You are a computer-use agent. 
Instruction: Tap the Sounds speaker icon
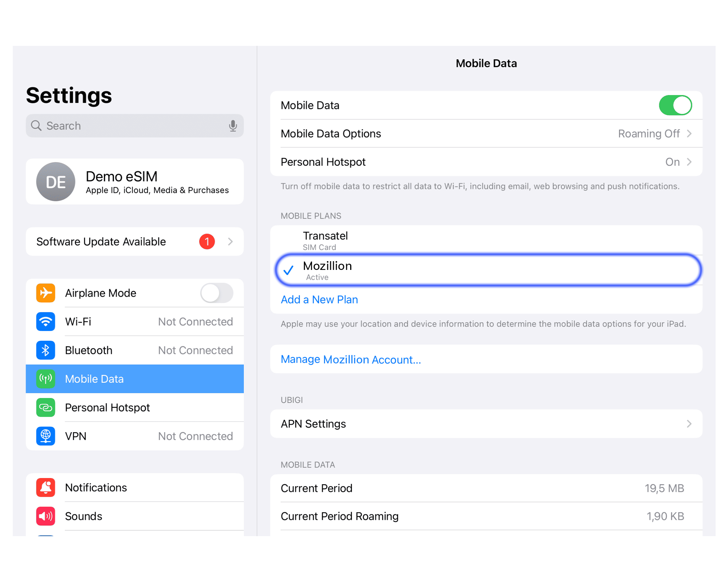click(45, 516)
